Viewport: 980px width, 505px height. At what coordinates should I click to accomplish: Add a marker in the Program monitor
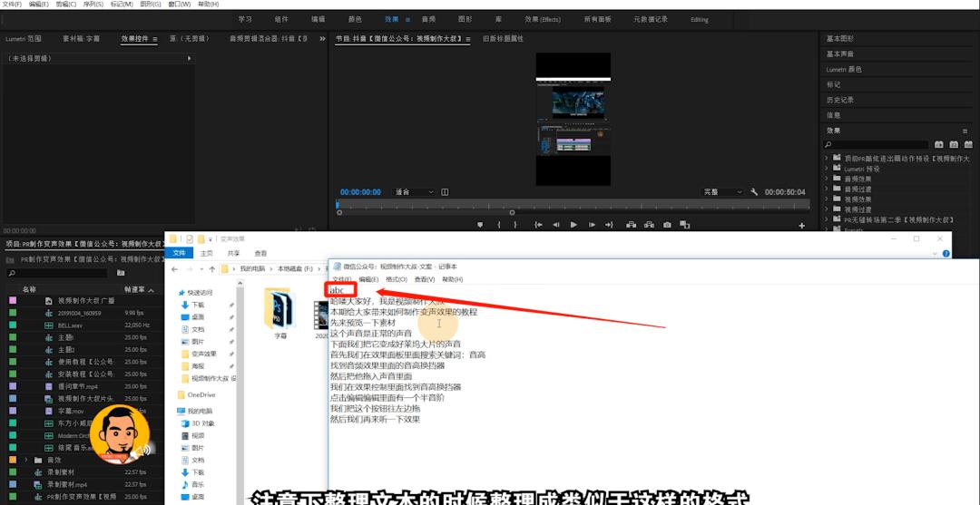coord(480,225)
